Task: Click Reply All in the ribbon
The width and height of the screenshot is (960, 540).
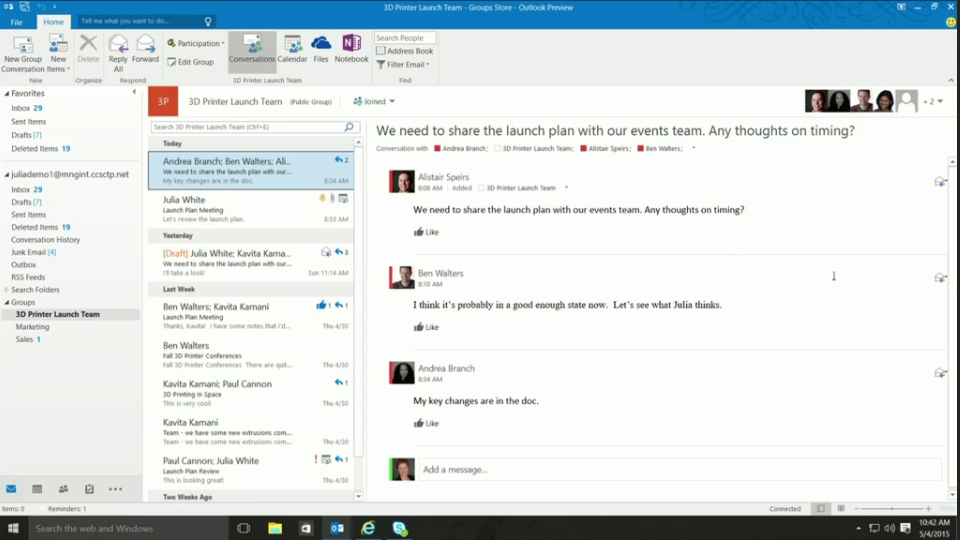Action: (x=118, y=54)
